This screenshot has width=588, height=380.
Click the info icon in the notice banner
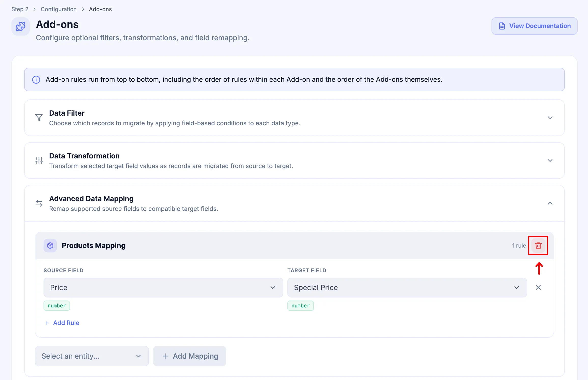(x=36, y=80)
